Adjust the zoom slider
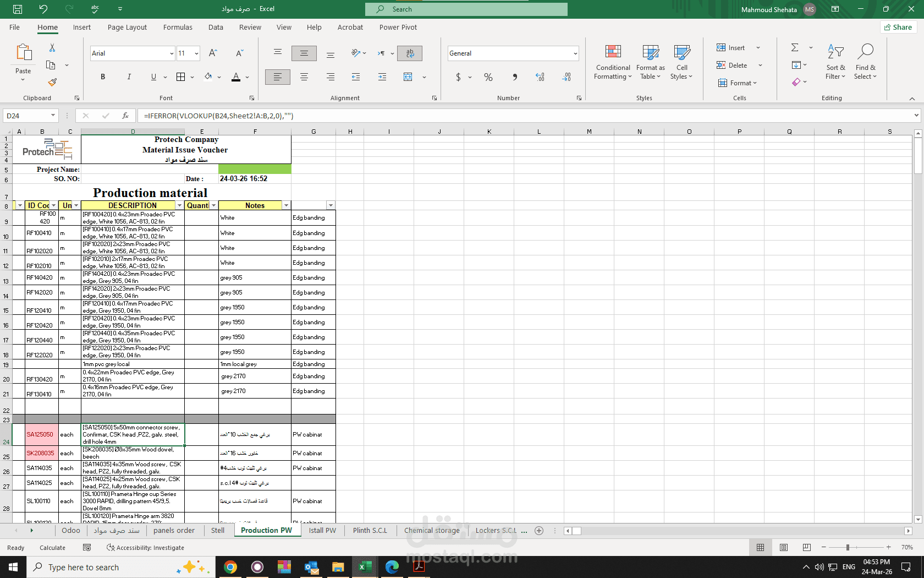Screen dimensions: 924x578 coord(848,548)
